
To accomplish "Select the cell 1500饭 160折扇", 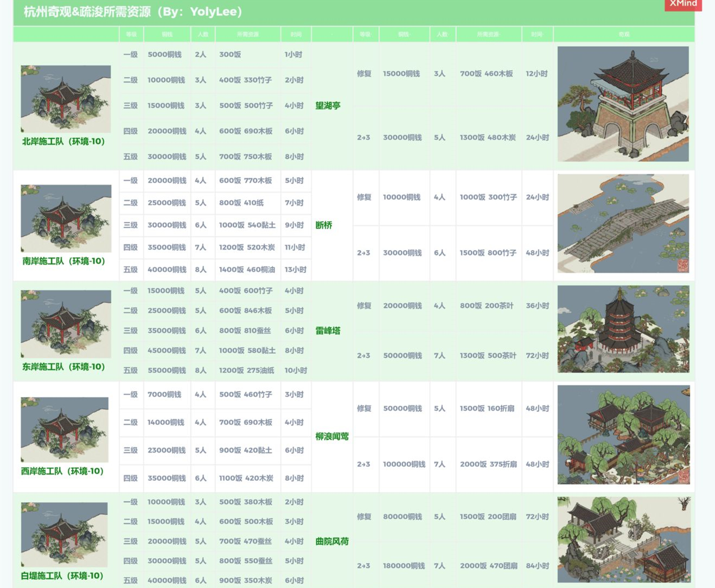I will (487, 408).
